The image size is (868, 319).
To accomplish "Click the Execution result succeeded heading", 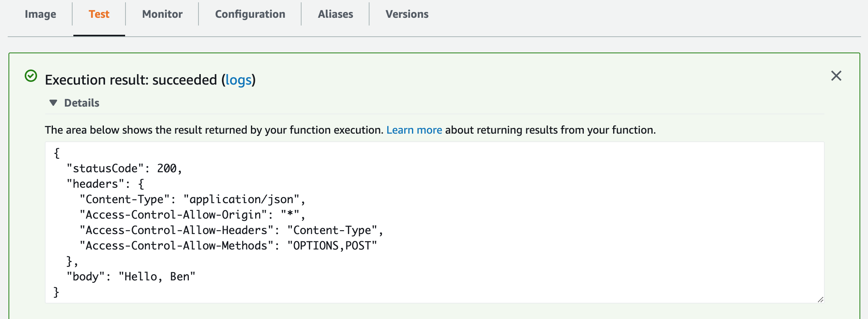I will pos(131,80).
